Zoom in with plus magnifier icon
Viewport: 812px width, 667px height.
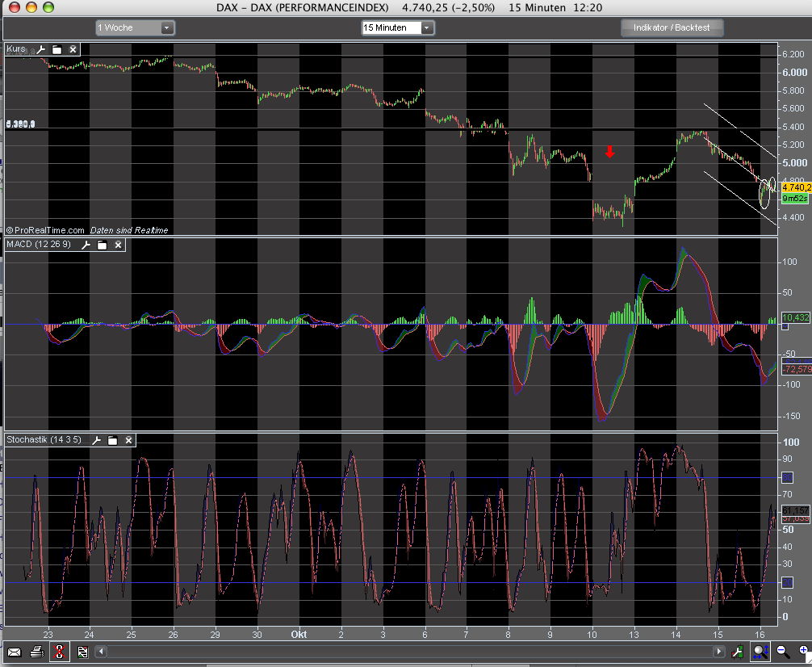pyautogui.click(x=803, y=651)
